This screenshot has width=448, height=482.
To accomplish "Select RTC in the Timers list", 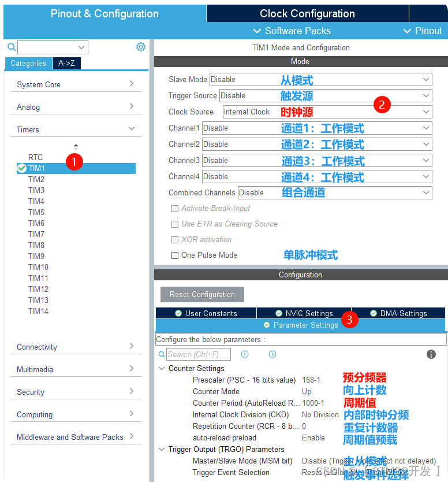I will coord(35,157).
